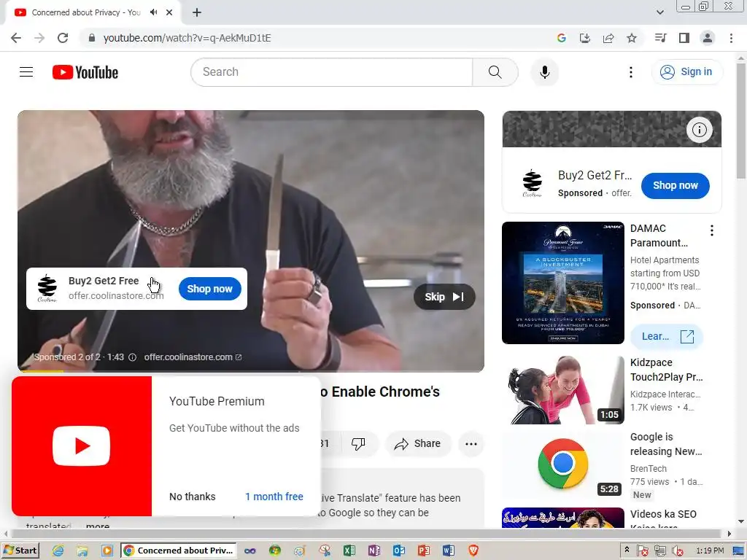Open more actions ellipsis under the video

click(x=471, y=444)
